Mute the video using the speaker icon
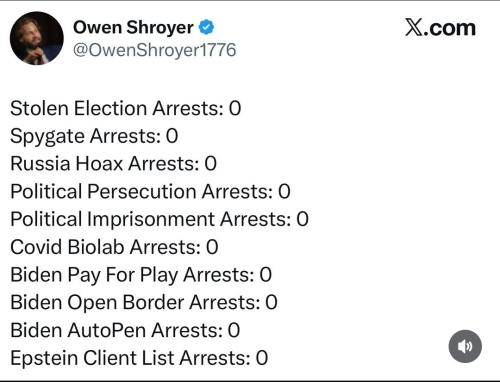This screenshot has width=500, height=382. tap(465, 346)
